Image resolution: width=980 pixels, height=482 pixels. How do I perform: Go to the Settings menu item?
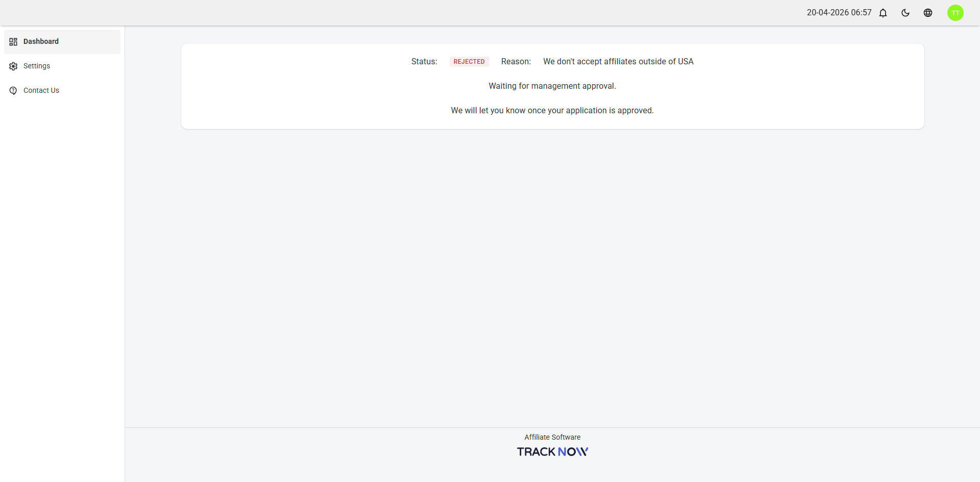pyautogui.click(x=62, y=66)
